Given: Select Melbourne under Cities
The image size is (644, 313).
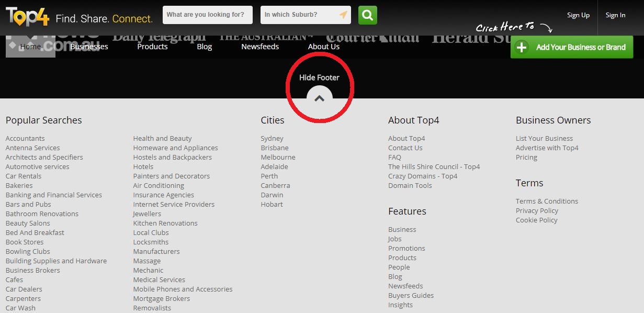Looking at the screenshot, I should (278, 157).
